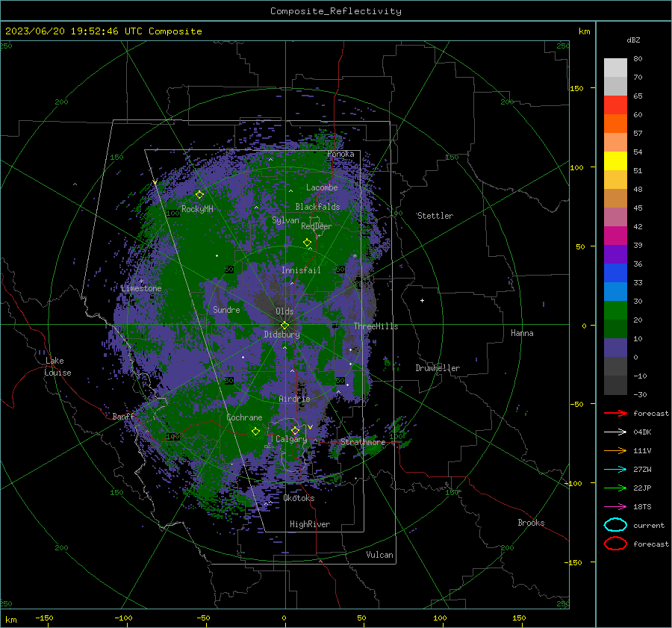
Task: Click the green 22JP arrow icon
Action: click(x=615, y=488)
